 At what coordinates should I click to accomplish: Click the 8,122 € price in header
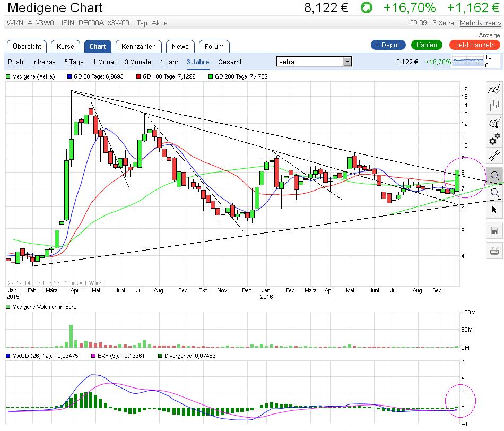(326, 8)
